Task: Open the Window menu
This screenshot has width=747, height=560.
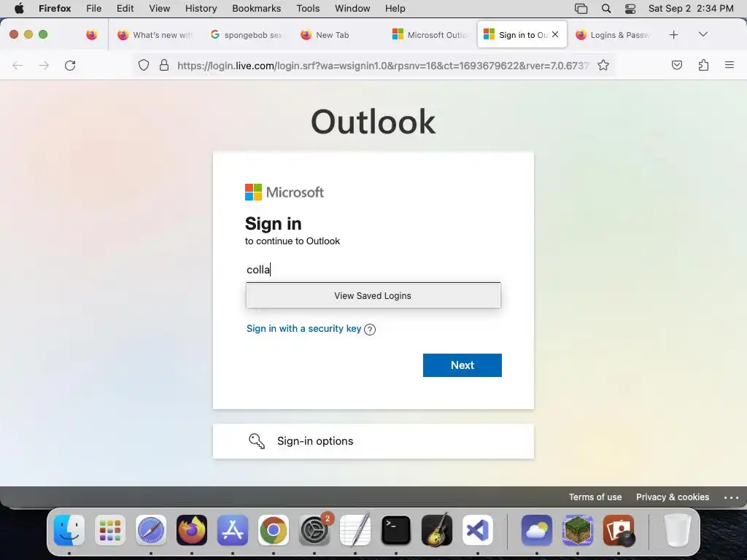Action: (352, 8)
